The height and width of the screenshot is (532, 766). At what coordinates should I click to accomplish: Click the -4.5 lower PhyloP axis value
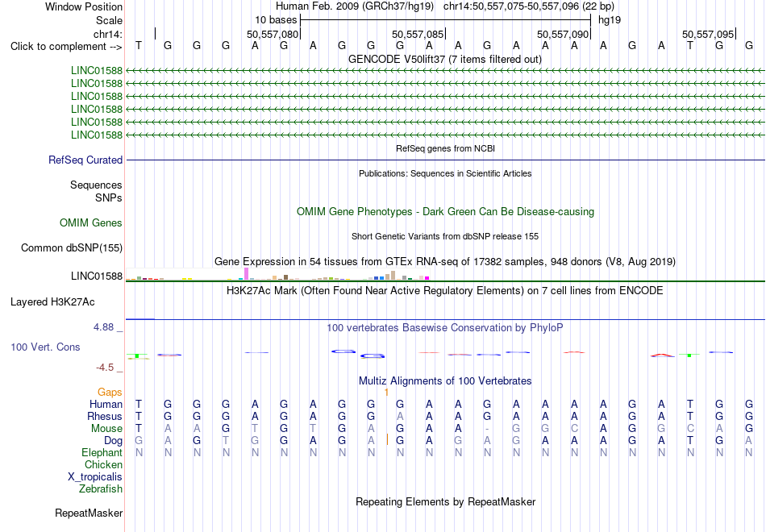tap(105, 368)
